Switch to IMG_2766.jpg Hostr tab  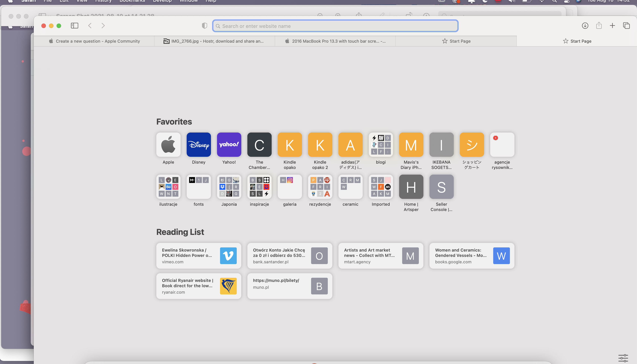214,41
